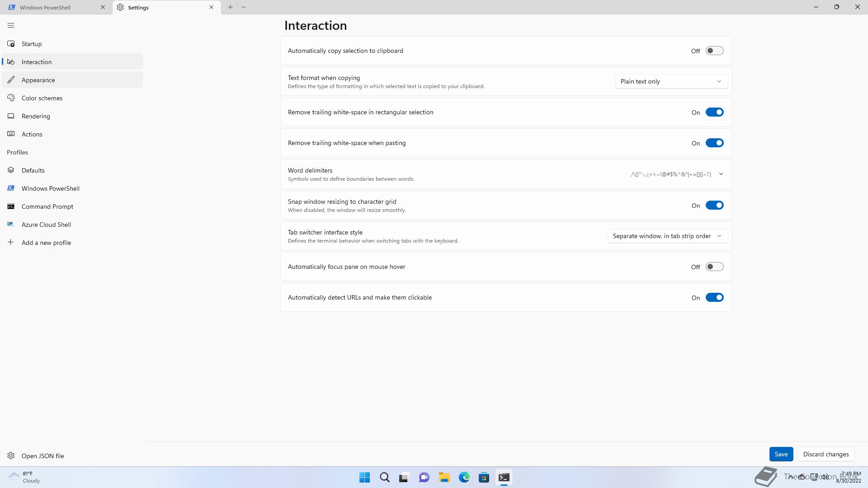Click the Terminal icon in taskbar
The width and height of the screenshot is (868, 488).
[504, 478]
